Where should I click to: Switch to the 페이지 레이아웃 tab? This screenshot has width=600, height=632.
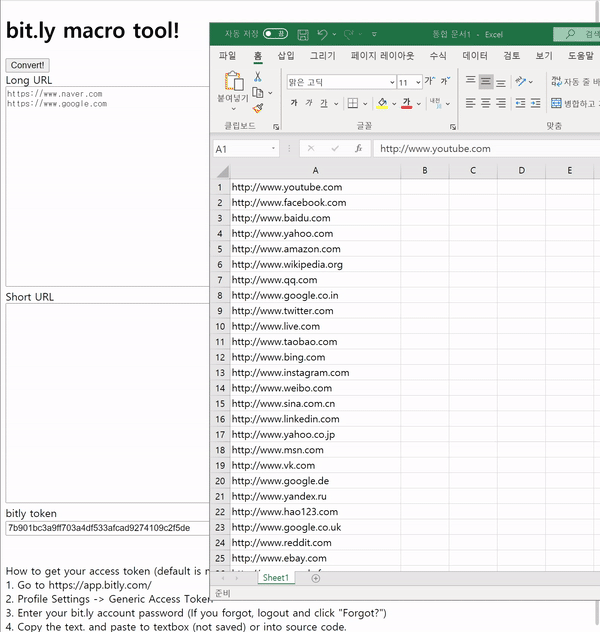382,56
